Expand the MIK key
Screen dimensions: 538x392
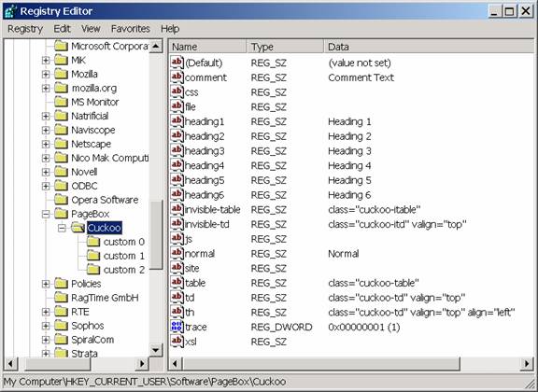click(46, 61)
